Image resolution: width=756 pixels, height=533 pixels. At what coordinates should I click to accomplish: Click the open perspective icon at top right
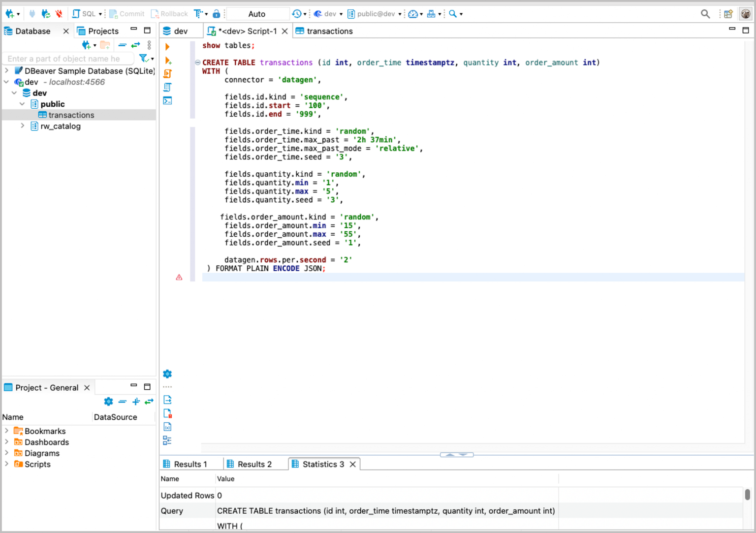coord(728,14)
